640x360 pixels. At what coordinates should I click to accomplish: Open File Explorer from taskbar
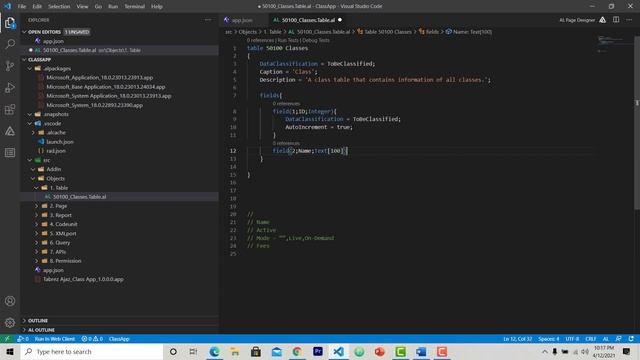click(x=235, y=351)
